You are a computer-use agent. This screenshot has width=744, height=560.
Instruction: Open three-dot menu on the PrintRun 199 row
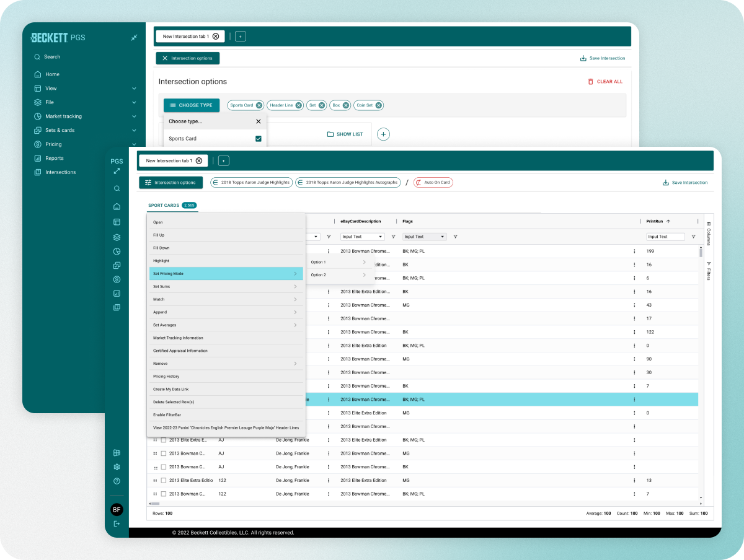tap(634, 252)
